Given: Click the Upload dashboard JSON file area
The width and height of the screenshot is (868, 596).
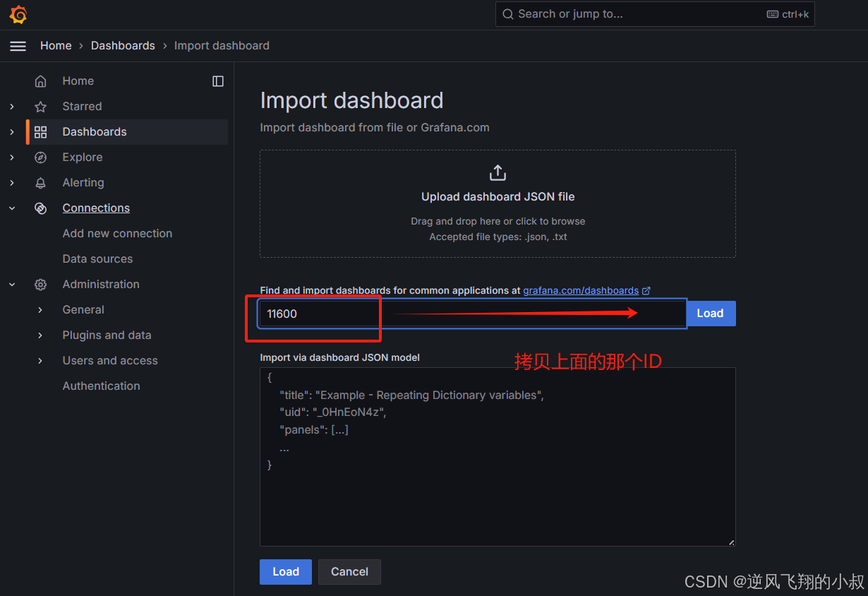Looking at the screenshot, I should coord(498,203).
